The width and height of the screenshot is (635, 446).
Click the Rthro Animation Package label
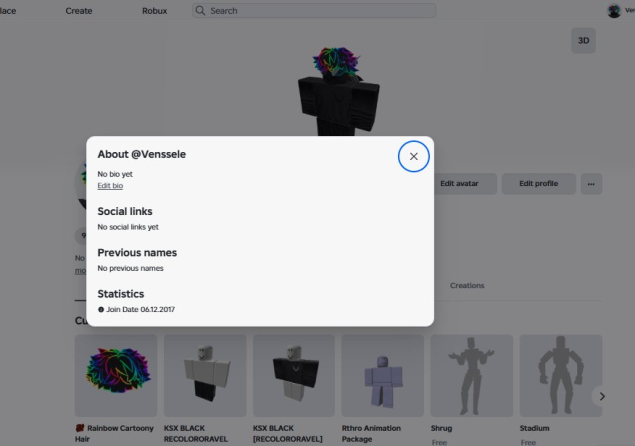371,433
